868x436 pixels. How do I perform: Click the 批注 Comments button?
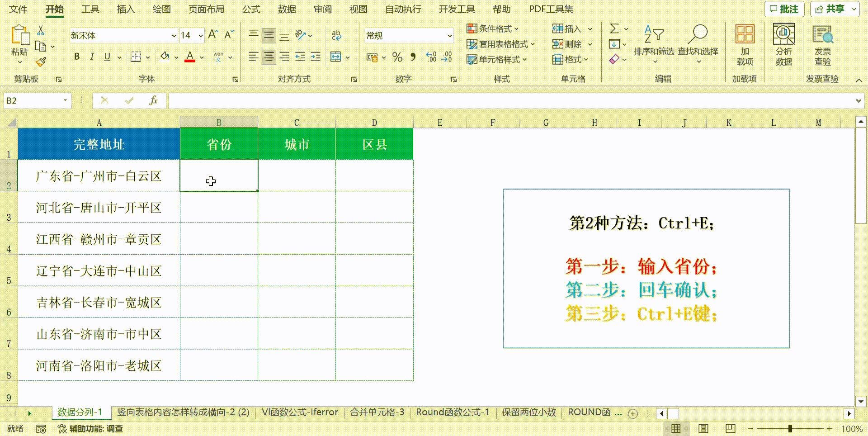[x=784, y=9]
